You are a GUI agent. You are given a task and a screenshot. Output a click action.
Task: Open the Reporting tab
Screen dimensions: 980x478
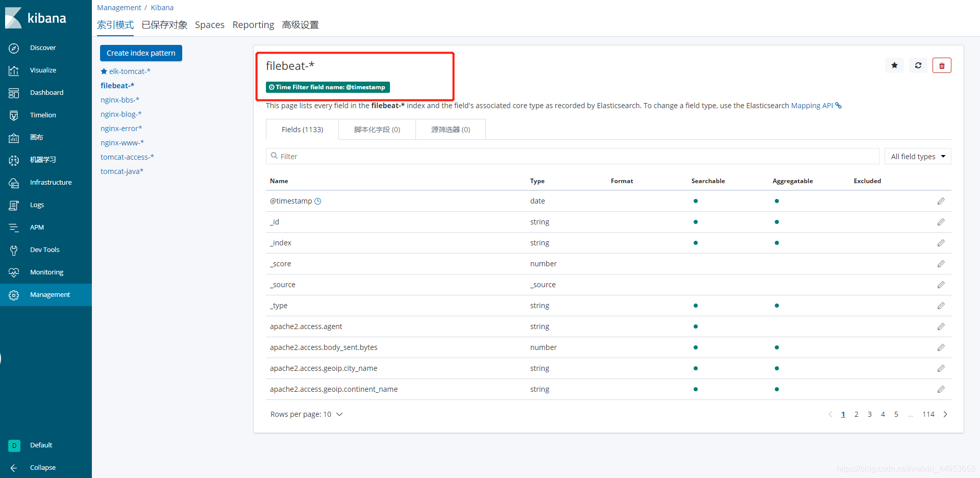click(x=253, y=25)
